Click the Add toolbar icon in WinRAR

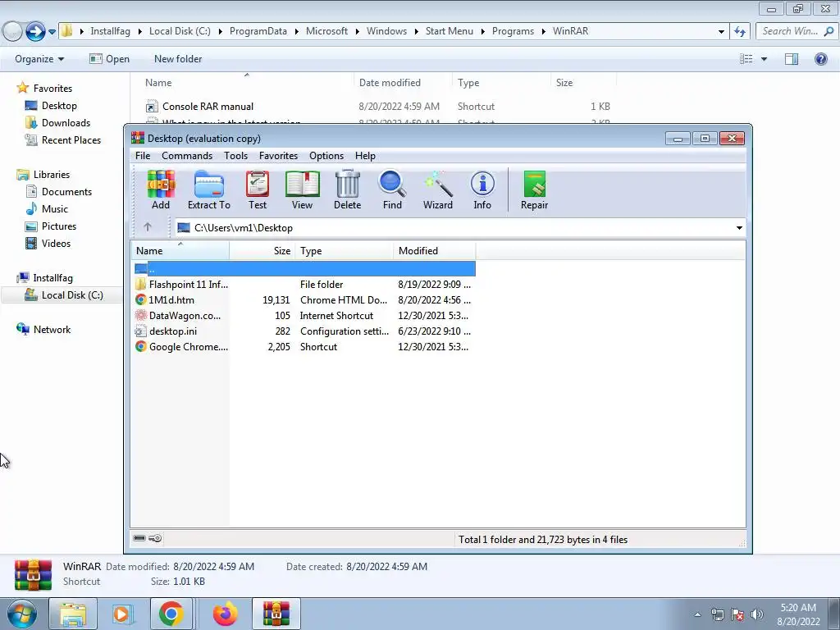[161, 189]
